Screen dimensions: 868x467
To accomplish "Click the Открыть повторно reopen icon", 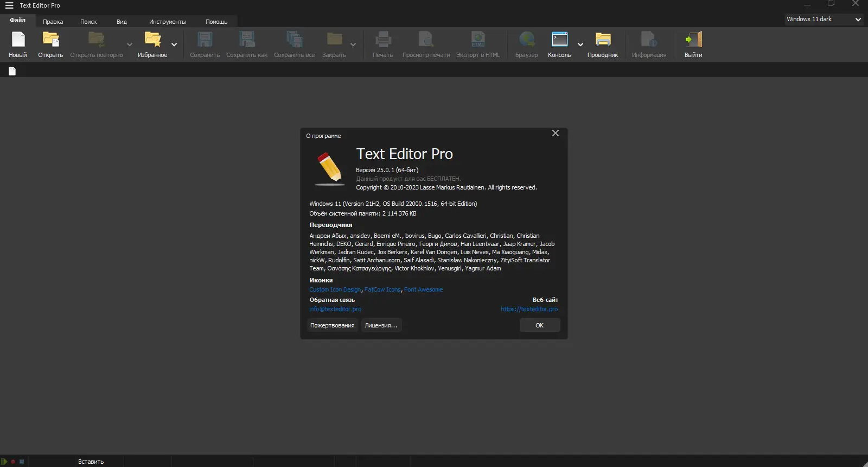I will pyautogui.click(x=97, y=40).
